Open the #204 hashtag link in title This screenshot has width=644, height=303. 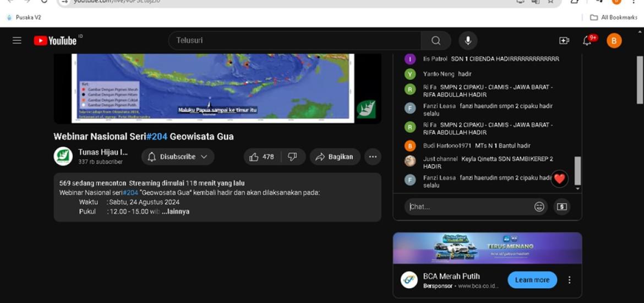(157, 137)
